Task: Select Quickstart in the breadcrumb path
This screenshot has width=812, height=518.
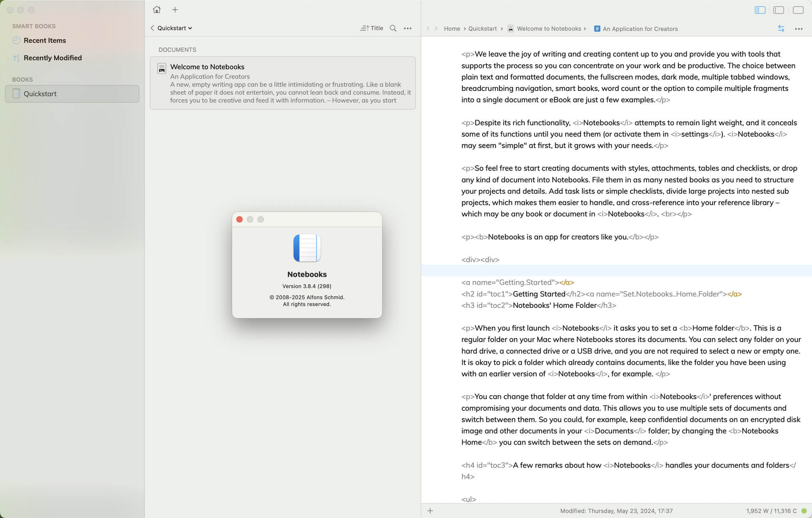Action: (x=483, y=28)
